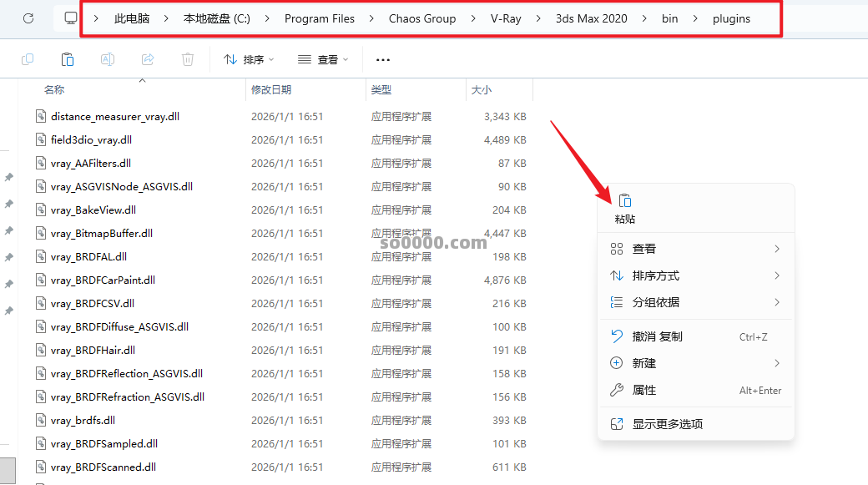Navigate to plugins in the breadcrumb bar

pyautogui.click(x=731, y=18)
